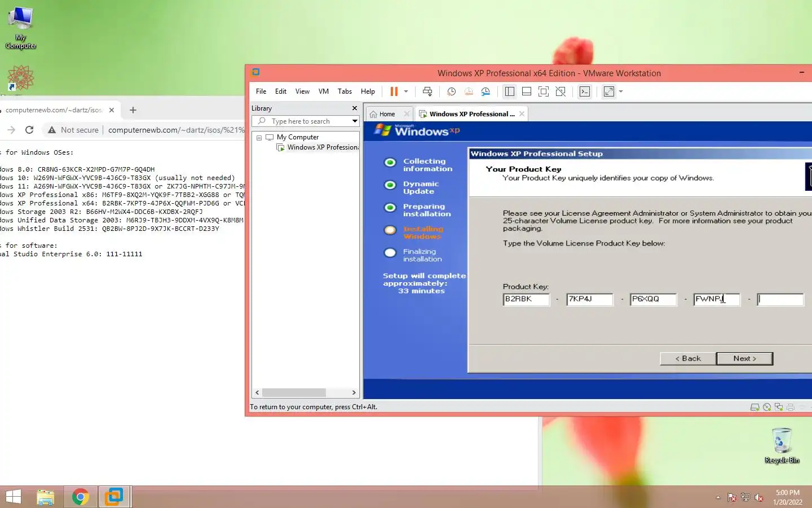
Task: Close the computernewb.com Chrome tab
Action: coord(112,110)
